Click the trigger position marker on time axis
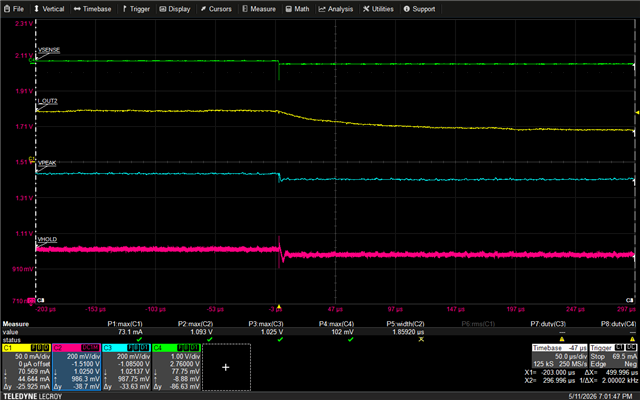The height and width of the screenshot is (400, 640). tap(279, 306)
